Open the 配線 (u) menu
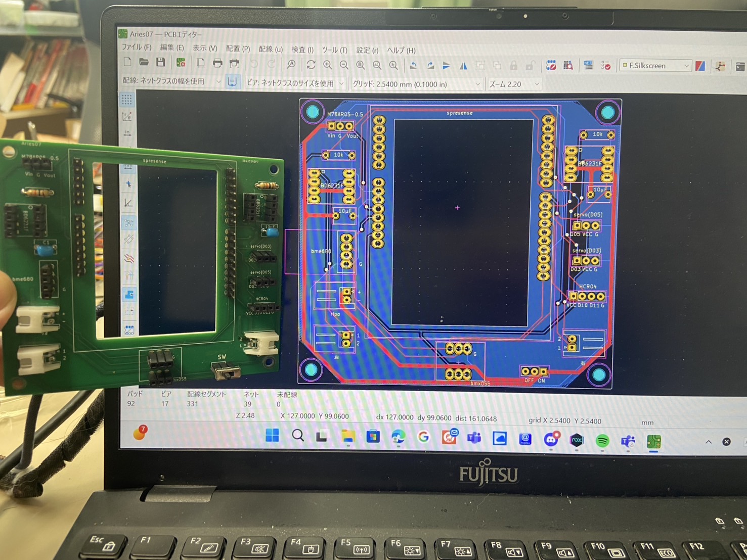This screenshot has height=560, width=747. point(271,49)
